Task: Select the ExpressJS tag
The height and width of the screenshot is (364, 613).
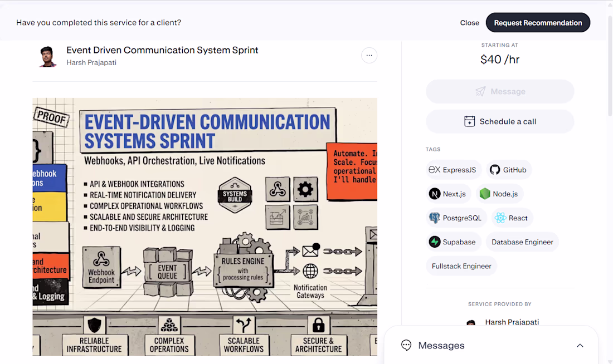Action: [454, 170]
